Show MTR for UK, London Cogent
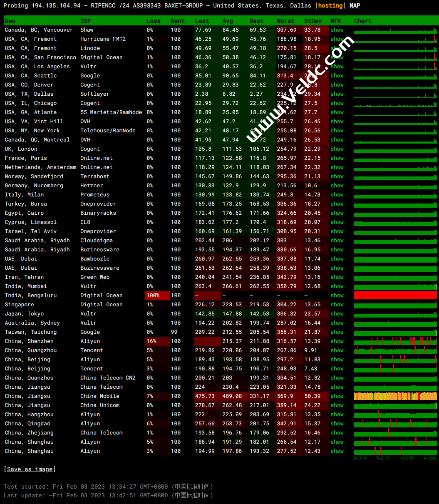Screen dimensions: 439x504 pos(337,149)
